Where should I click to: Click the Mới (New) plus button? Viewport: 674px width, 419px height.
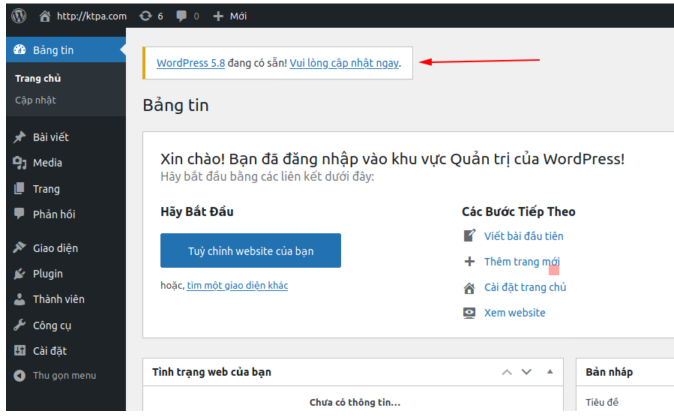click(230, 16)
